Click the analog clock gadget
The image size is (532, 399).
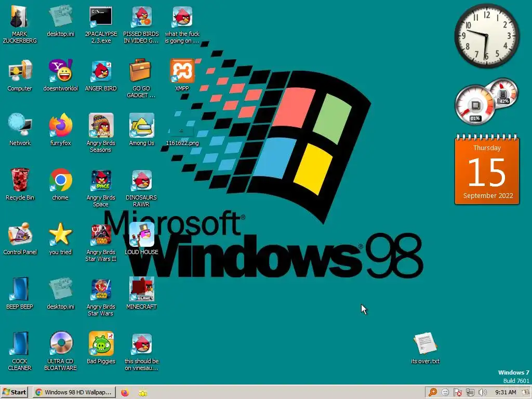(x=486, y=35)
